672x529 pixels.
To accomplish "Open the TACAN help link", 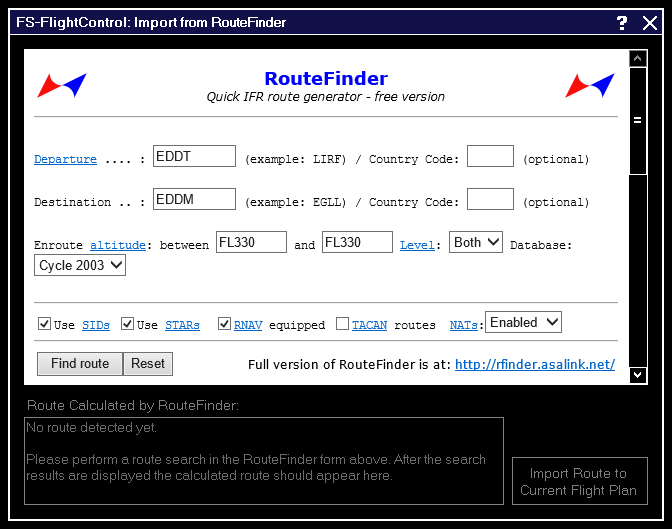I will click(369, 325).
